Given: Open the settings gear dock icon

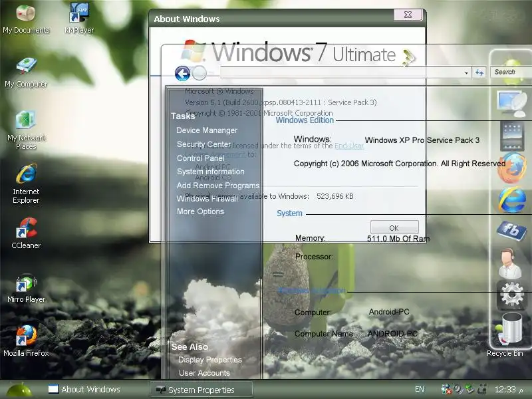Looking at the screenshot, I should [511, 295].
